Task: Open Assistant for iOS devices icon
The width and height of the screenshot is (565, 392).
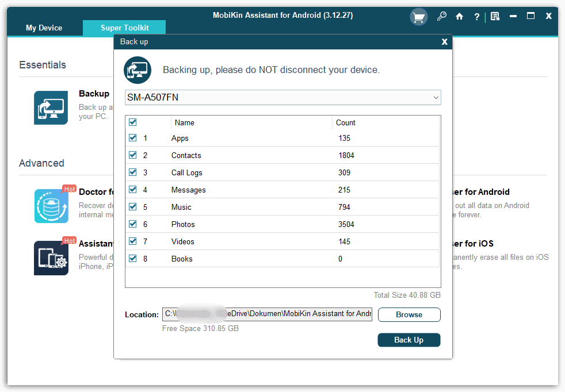Action: [51, 258]
